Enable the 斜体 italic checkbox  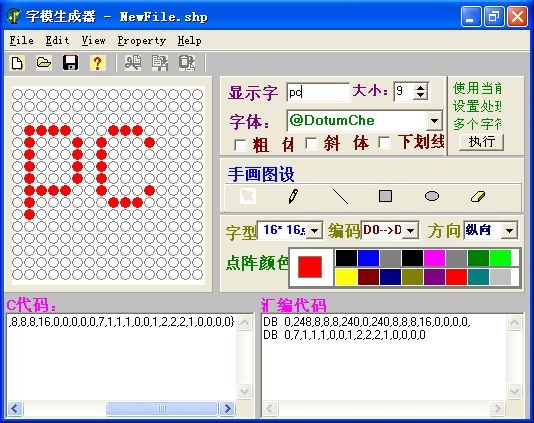point(311,143)
